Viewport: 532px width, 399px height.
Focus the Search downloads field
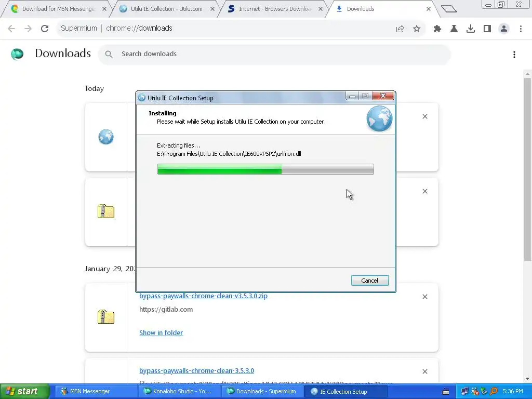click(x=274, y=54)
